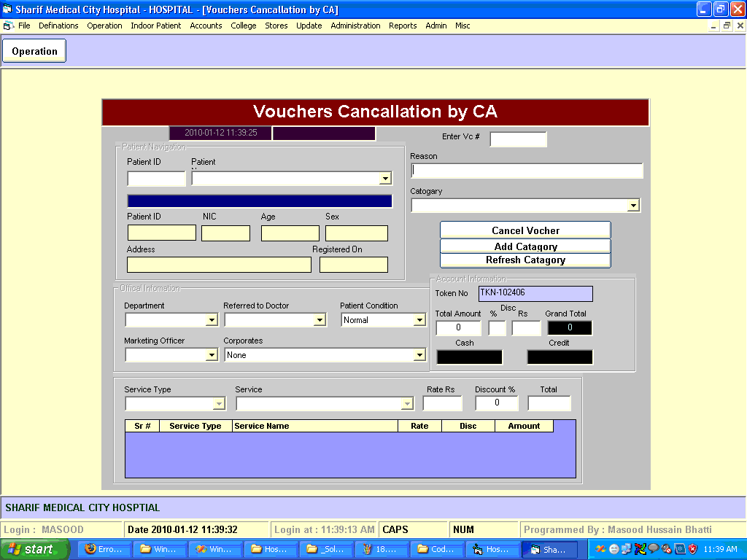Open the Accounts menu

tap(206, 26)
